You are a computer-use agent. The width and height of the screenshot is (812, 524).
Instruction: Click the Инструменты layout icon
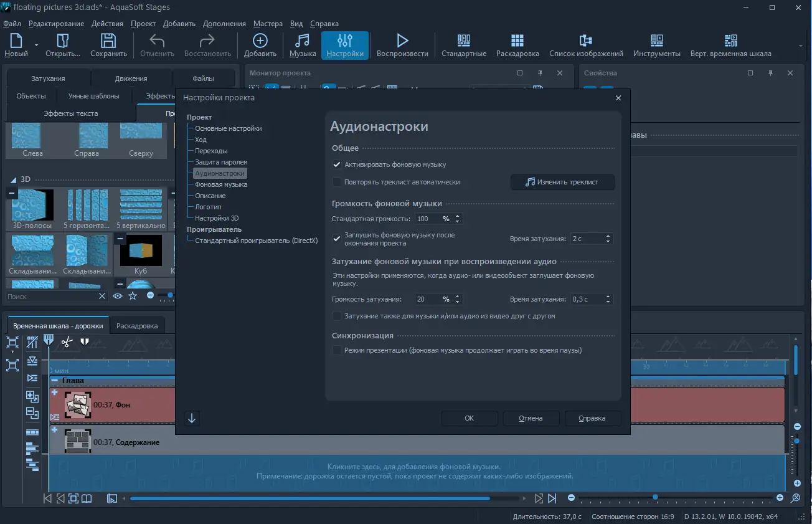pyautogui.click(x=657, y=41)
